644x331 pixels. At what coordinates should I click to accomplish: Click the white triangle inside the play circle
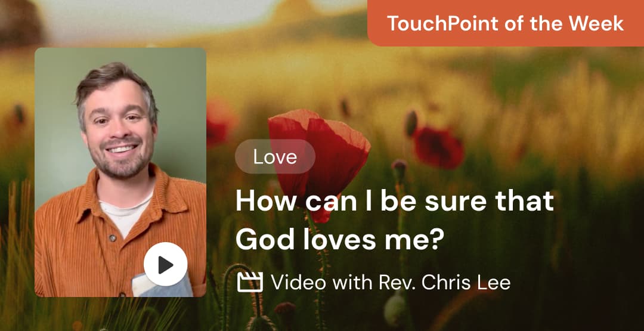166,265
